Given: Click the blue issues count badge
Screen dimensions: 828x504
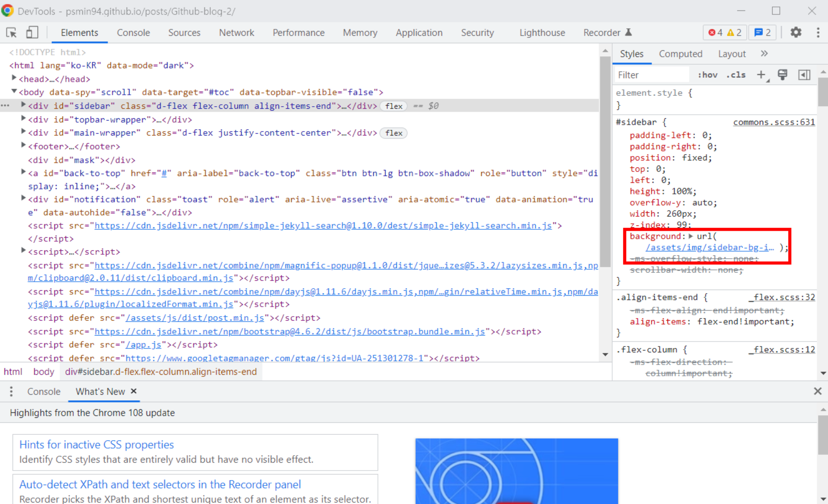Looking at the screenshot, I should (763, 32).
